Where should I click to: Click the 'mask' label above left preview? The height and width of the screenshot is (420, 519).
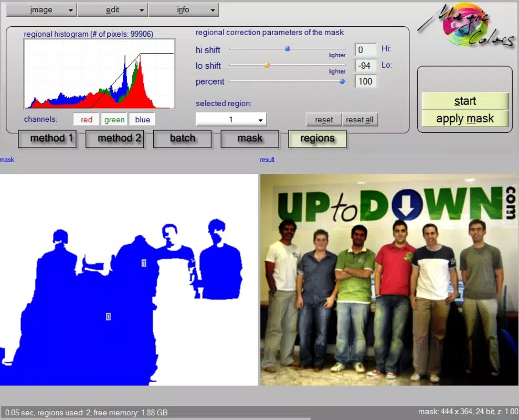[x=7, y=160]
